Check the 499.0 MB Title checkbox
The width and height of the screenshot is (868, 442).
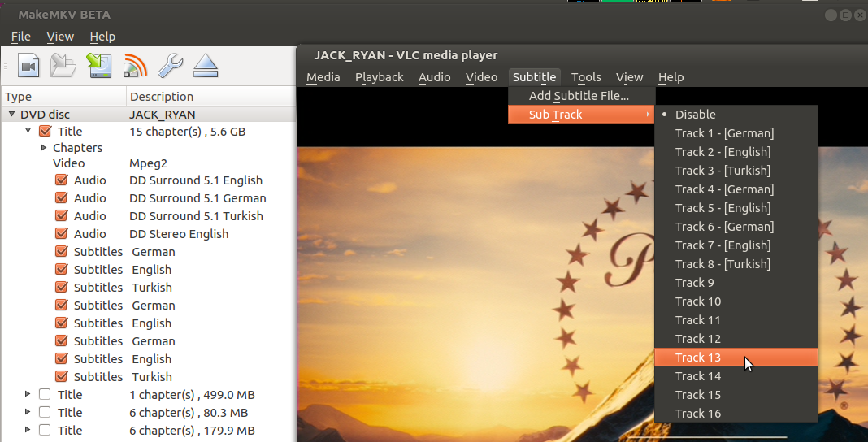(x=45, y=394)
